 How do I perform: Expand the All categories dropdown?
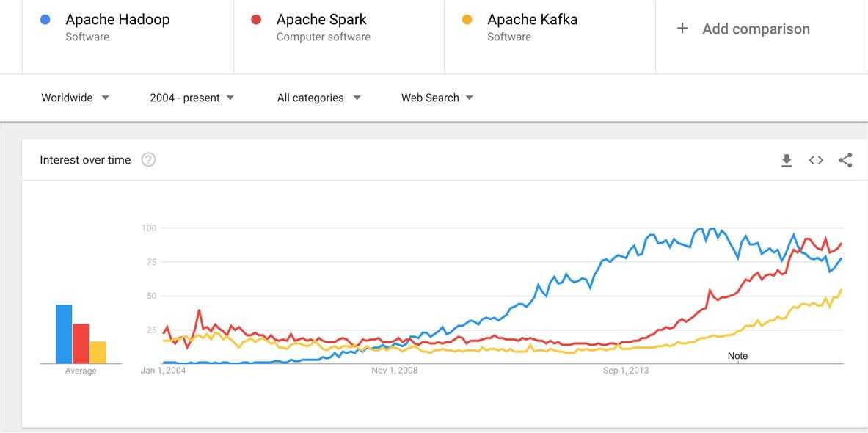tap(319, 98)
